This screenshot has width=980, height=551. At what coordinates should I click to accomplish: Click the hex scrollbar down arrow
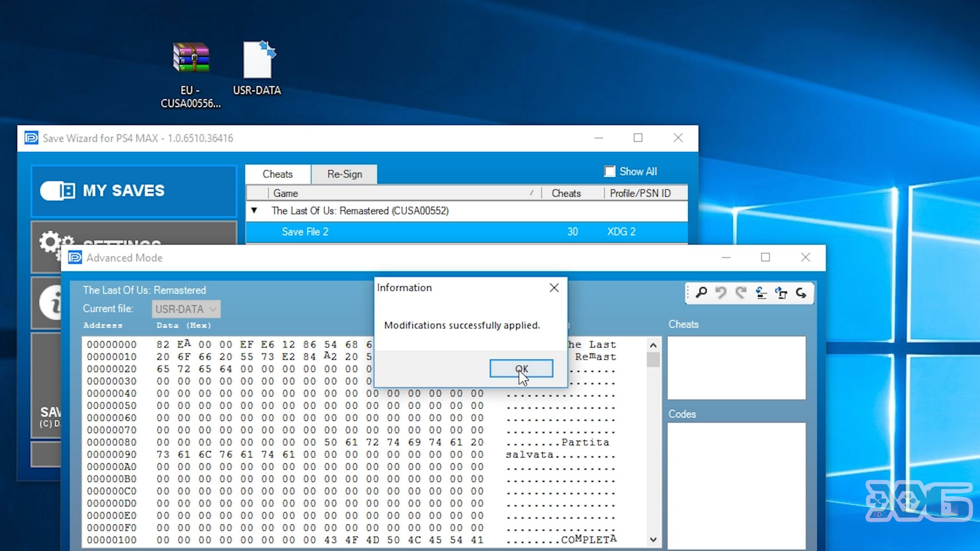tap(653, 540)
